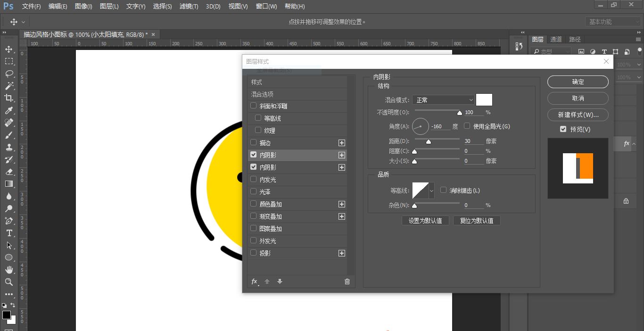Select the Hand tool
Viewport: 644px width, 331px height.
9,270
